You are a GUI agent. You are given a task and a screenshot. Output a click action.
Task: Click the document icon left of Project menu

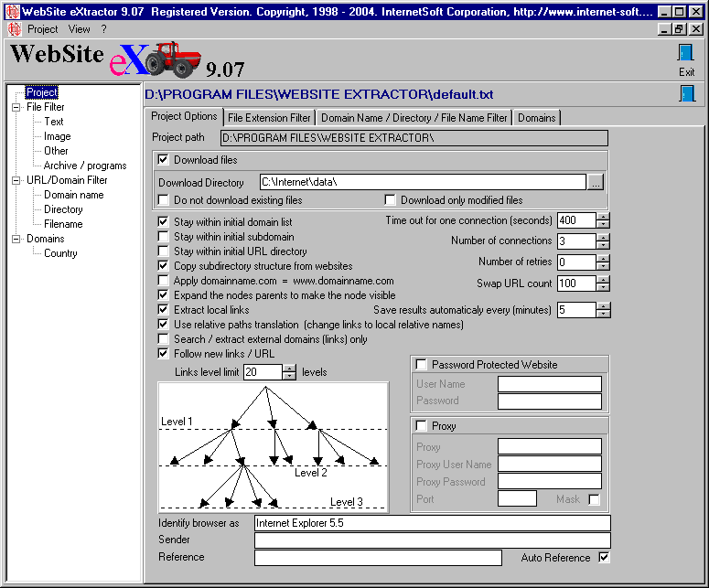tap(15, 29)
